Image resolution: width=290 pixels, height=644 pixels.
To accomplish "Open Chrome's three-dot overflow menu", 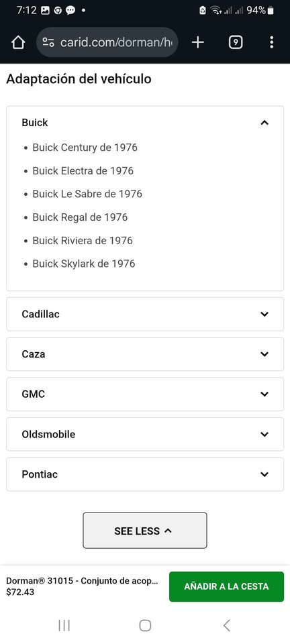I will click(271, 42).
